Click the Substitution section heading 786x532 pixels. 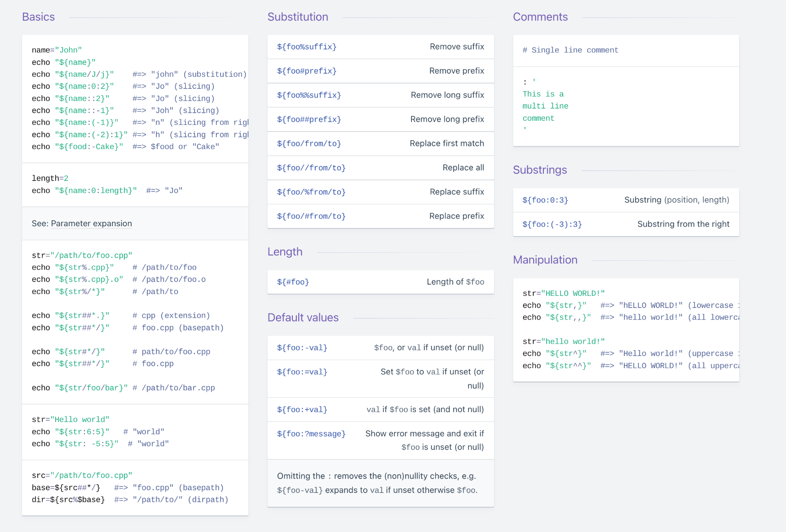coord(297,17)
